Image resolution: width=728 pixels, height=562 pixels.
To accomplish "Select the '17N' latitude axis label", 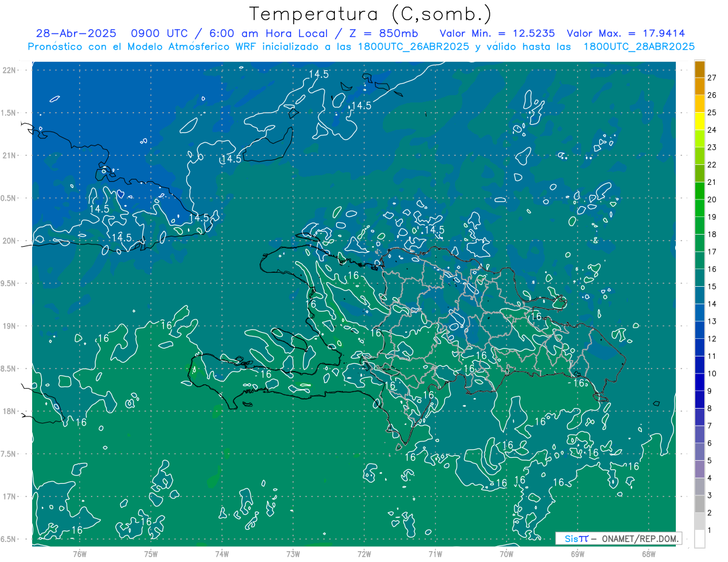I will pos(9,497).
